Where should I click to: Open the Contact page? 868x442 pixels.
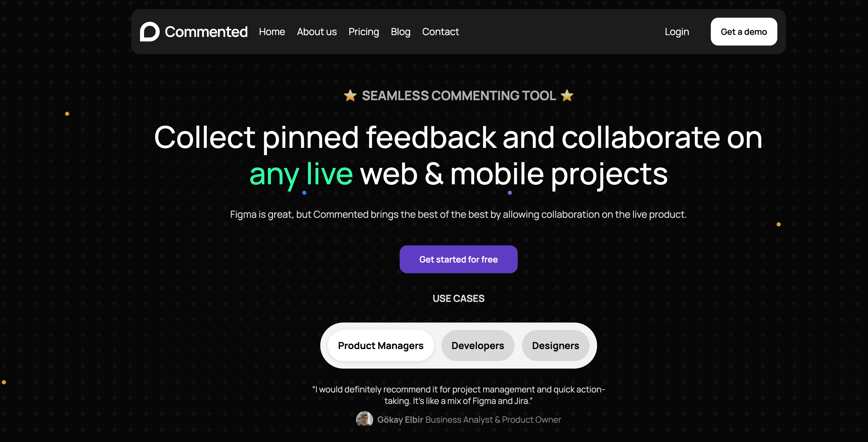point(440,32)
